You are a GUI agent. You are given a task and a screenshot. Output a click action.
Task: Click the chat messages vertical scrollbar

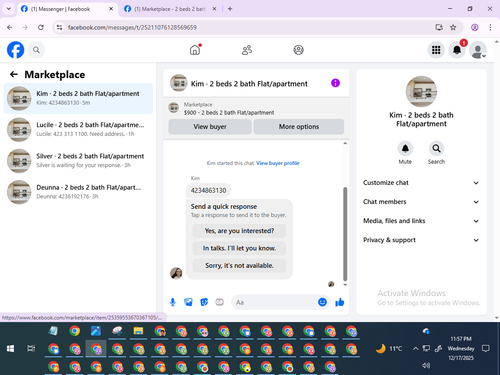click(x=345, y=233)
